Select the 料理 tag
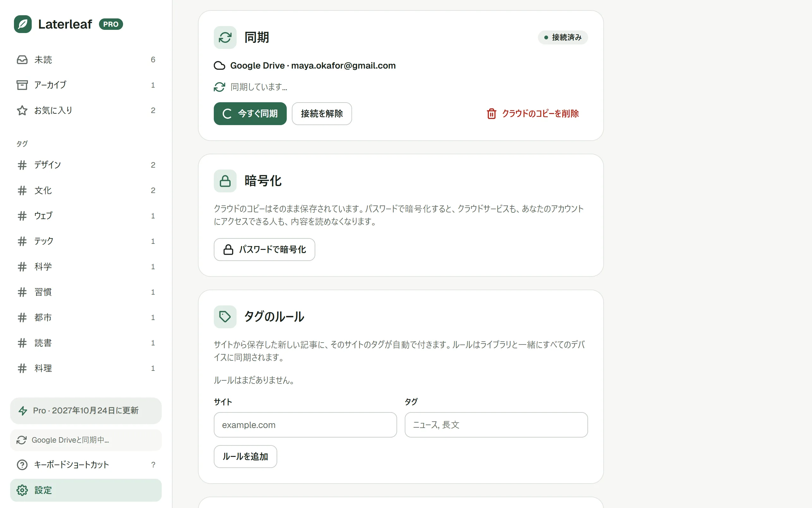 click(x=86, y=368)
